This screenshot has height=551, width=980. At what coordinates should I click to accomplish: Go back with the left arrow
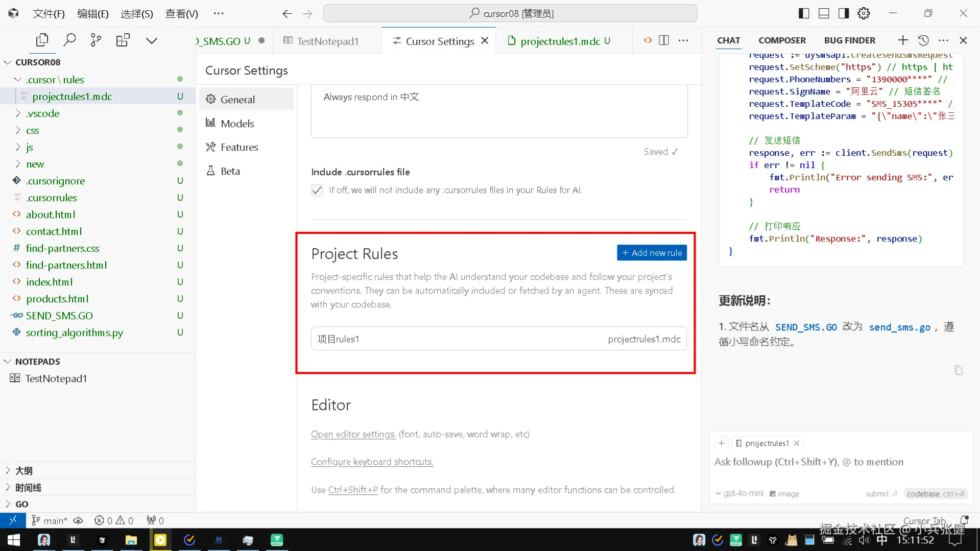288,14
